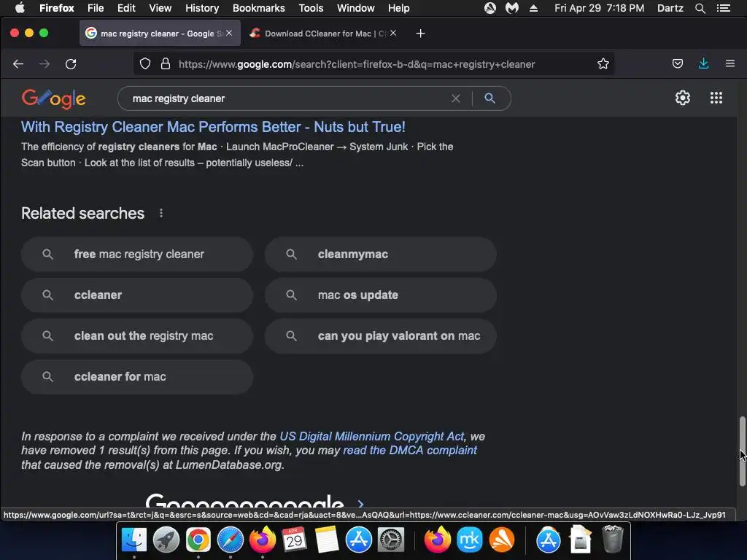Image resolution: width=747 pixels, height=560 pixels.
Task: Open Launchpad rocket icon in dock
Action: click(x=166, y=540)
